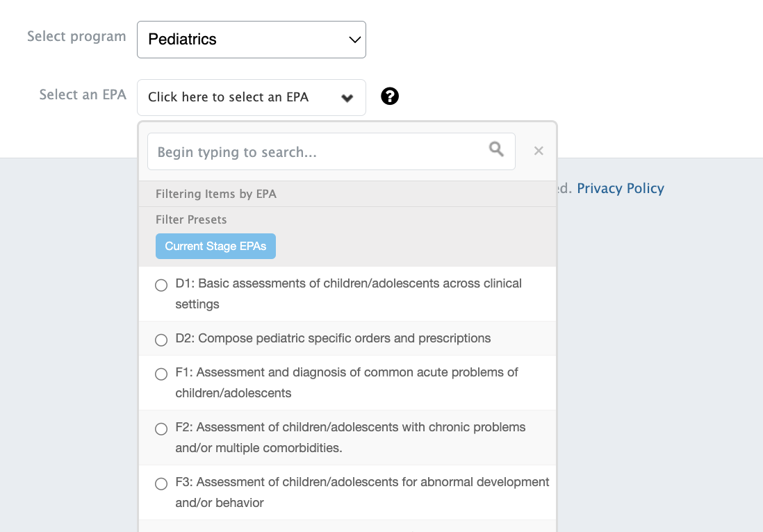Viewport: 763px width, 532px height.
Task: Choose the F1 common acute problems radio
Action: tap(161, 374)
